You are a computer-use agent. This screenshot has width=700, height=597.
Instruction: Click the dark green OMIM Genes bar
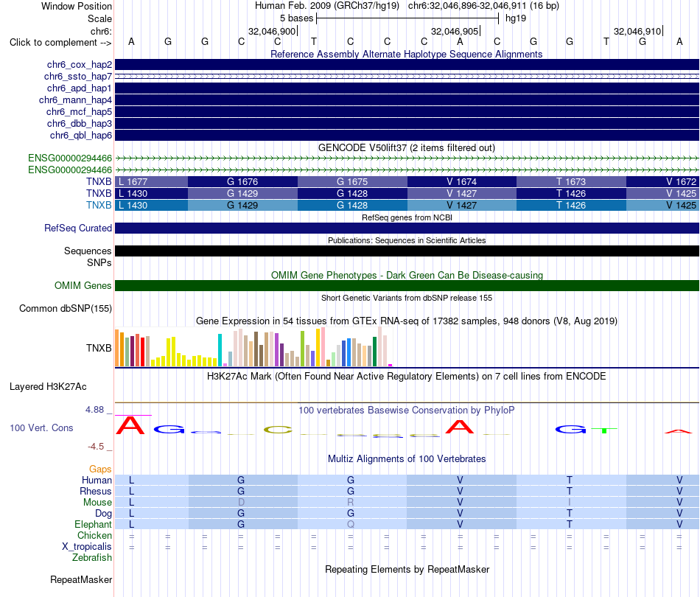click(407, 286)
